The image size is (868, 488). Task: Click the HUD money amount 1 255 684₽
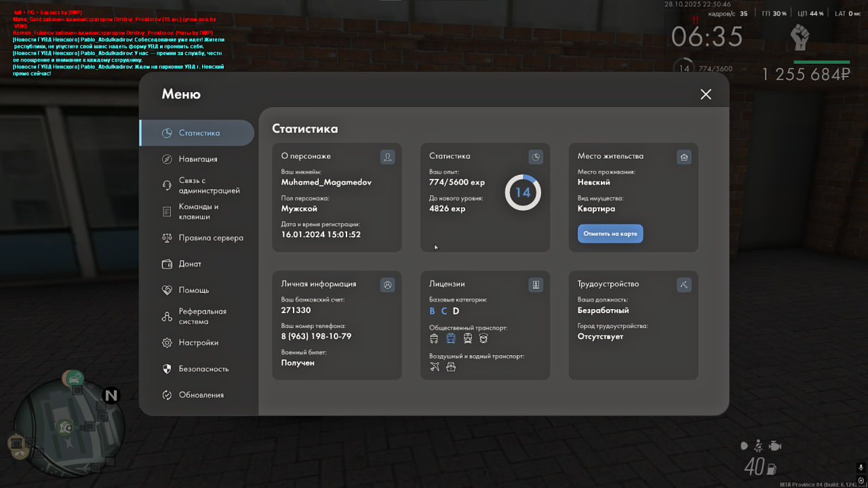806,75
